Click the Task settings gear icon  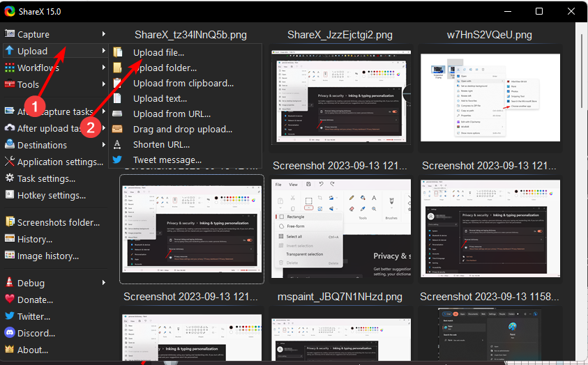point(9,178)
